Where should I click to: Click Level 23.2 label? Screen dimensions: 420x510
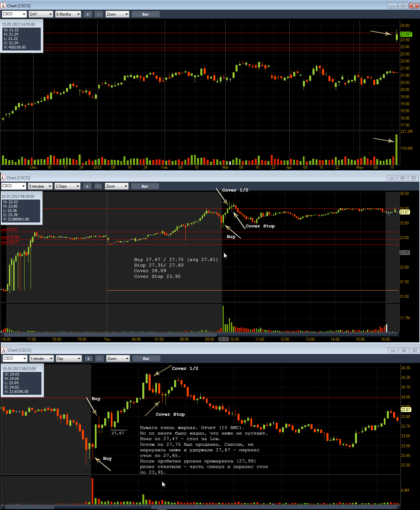(9, 229)
